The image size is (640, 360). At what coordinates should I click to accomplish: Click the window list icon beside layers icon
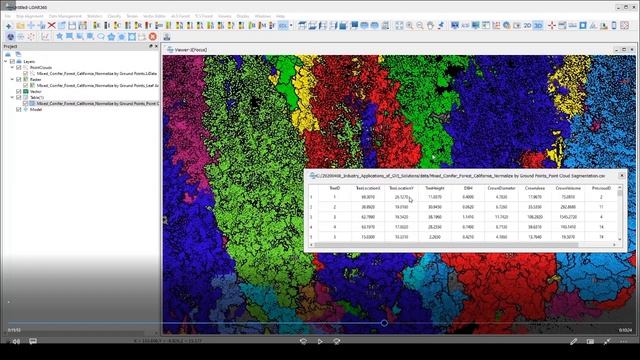[18, 54]
